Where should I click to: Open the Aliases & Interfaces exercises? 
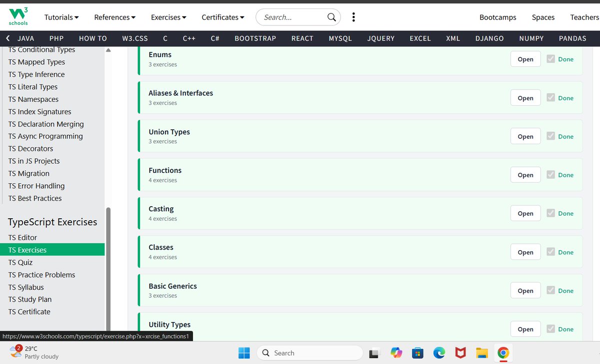[x=525, y=98]
